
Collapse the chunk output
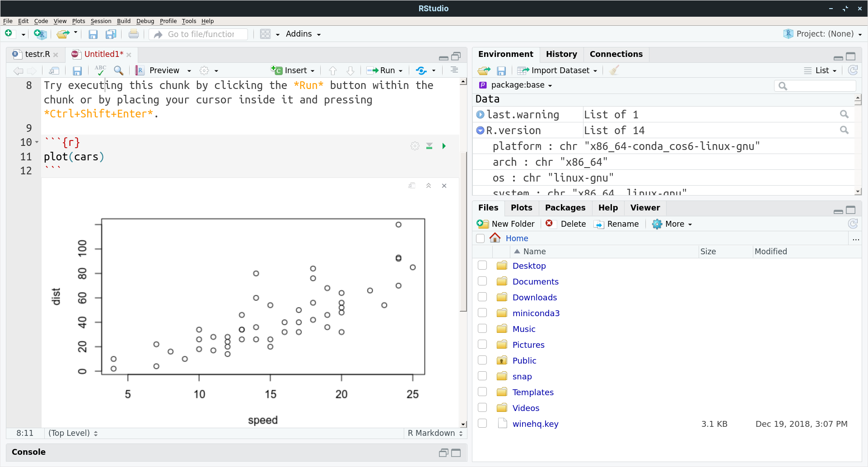point(429,186)
